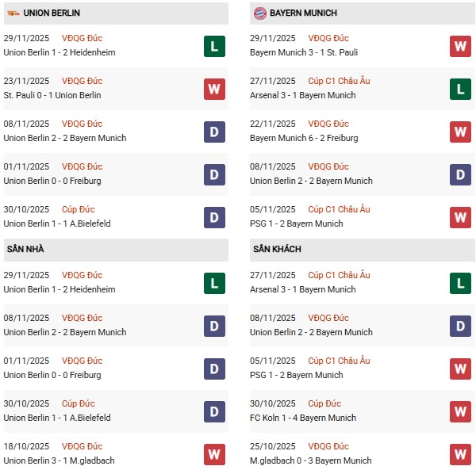Select W badge for Union Berlin 3 - 1 M.gladbach
This screenshot has height=470, width=476.
point(214,454)
